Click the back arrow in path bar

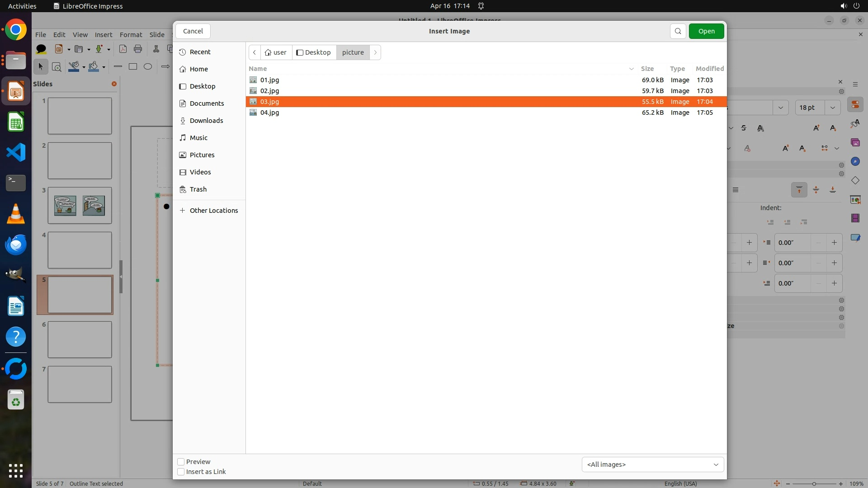(x=255, y=52)
